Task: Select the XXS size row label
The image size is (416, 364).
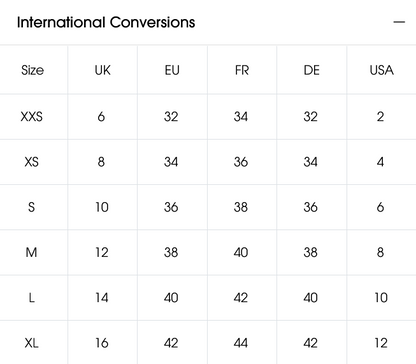Action: point(32,117)
